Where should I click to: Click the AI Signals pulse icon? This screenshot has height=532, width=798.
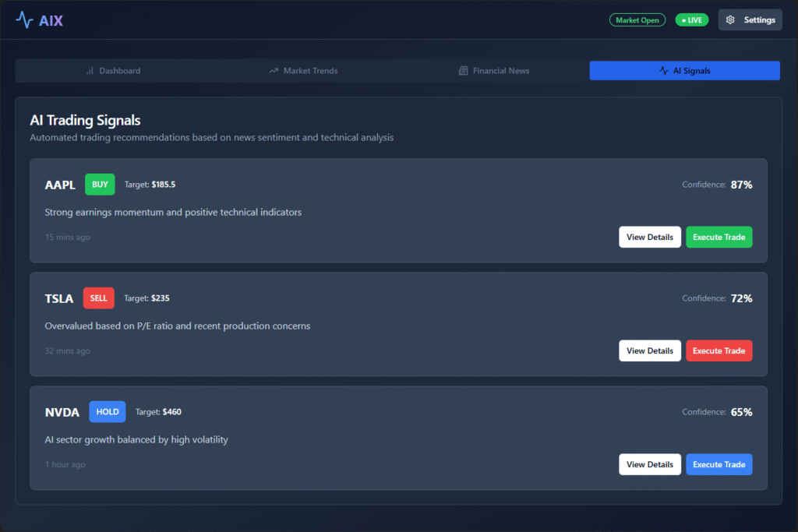(664, 71)
